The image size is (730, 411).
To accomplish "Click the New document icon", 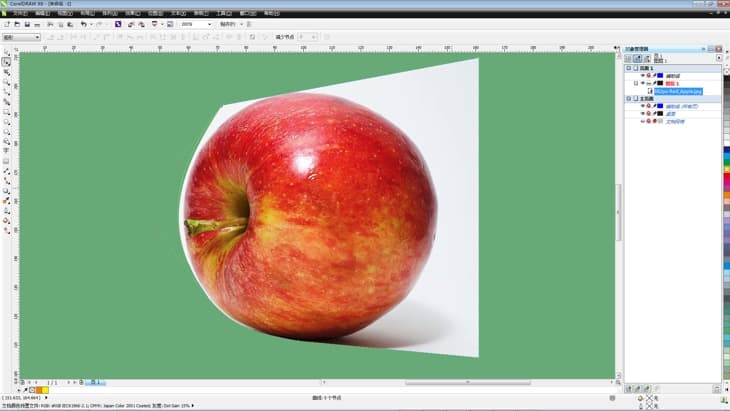I will tap(7, 23).
